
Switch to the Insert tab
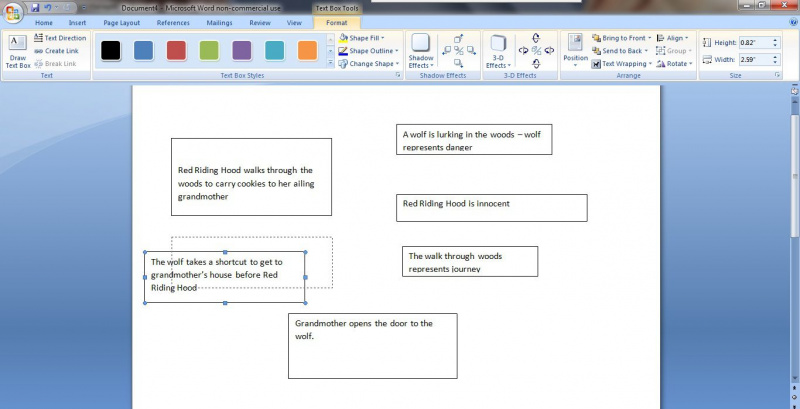click(x=78, y=23)
